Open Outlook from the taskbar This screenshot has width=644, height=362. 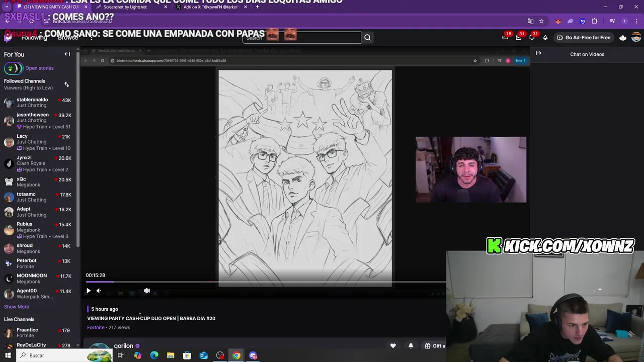[x=203, y=355]
